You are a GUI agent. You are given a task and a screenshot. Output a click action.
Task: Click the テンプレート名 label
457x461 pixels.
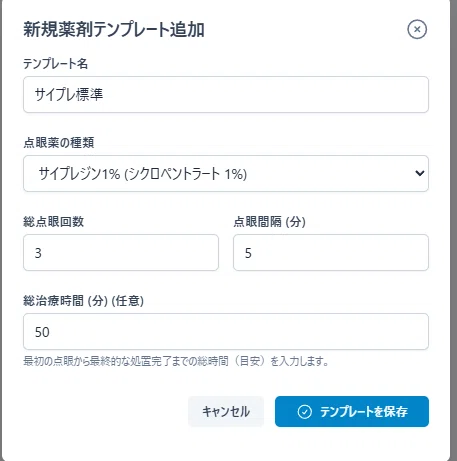coord(55,63)
